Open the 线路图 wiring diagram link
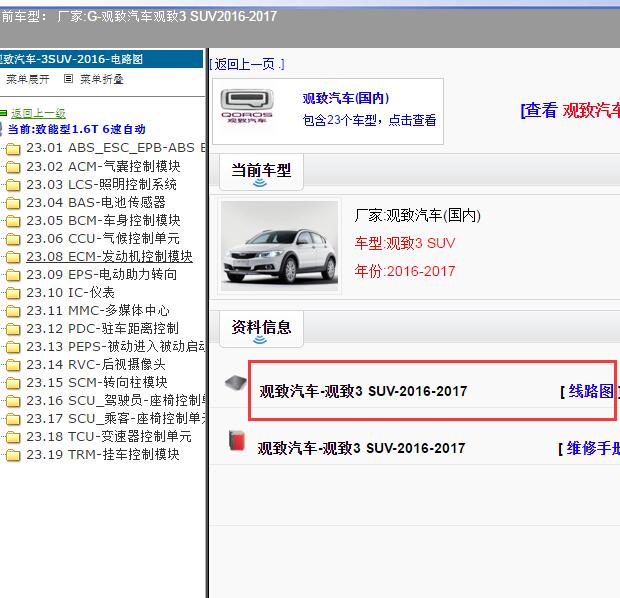Viewport: 620px width, 598px height. tap(591, 391)
